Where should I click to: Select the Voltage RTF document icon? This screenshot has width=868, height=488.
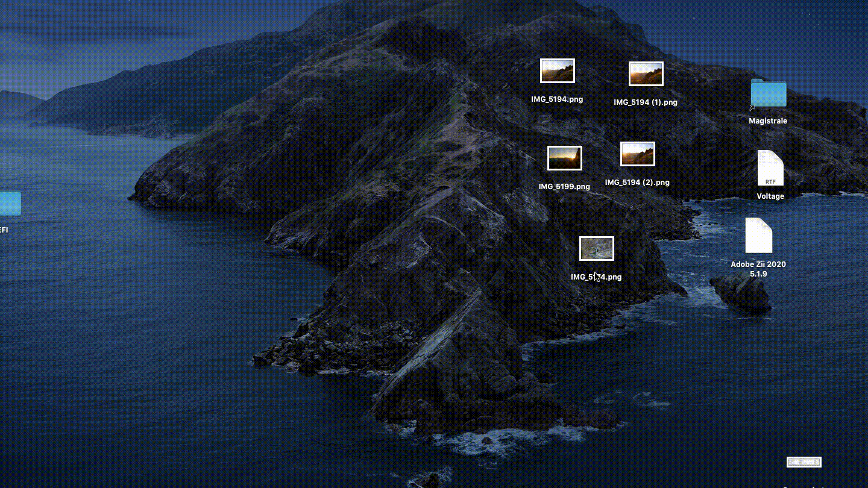coord(770,168)
